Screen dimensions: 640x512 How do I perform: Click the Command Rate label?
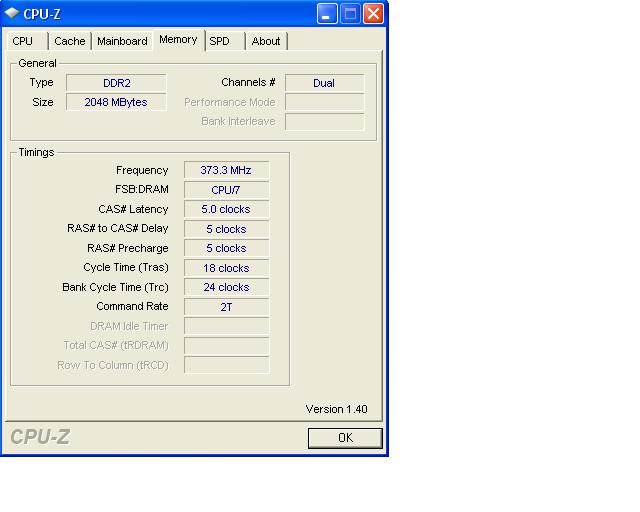click(132, 306)
